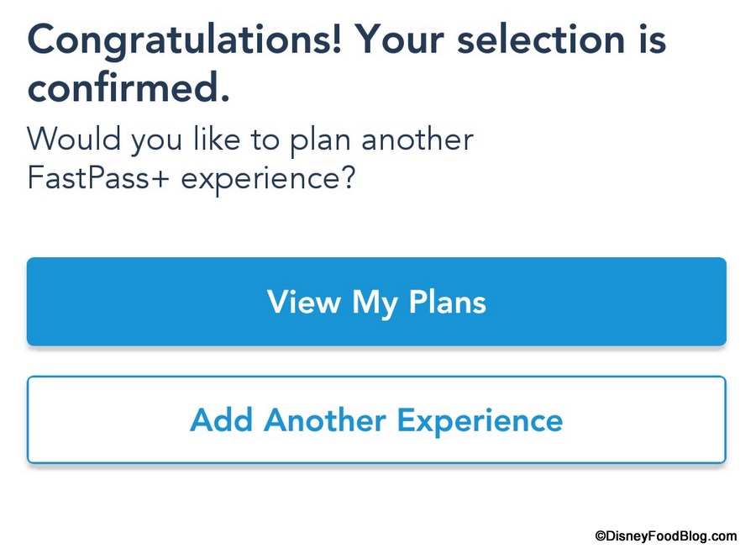756x559 pixels.
Task: Choose the Add Another Experience button
Action: [376, 419]
